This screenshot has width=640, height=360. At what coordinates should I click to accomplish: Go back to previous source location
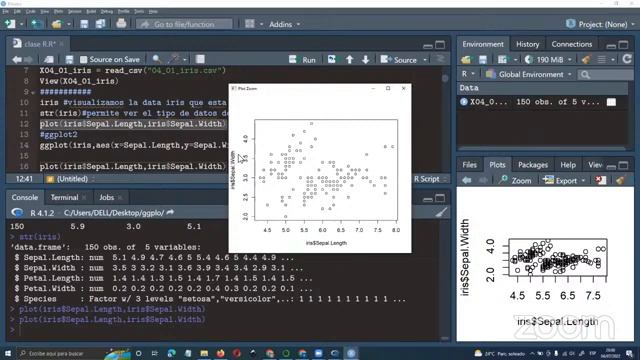tap(17, 60)
